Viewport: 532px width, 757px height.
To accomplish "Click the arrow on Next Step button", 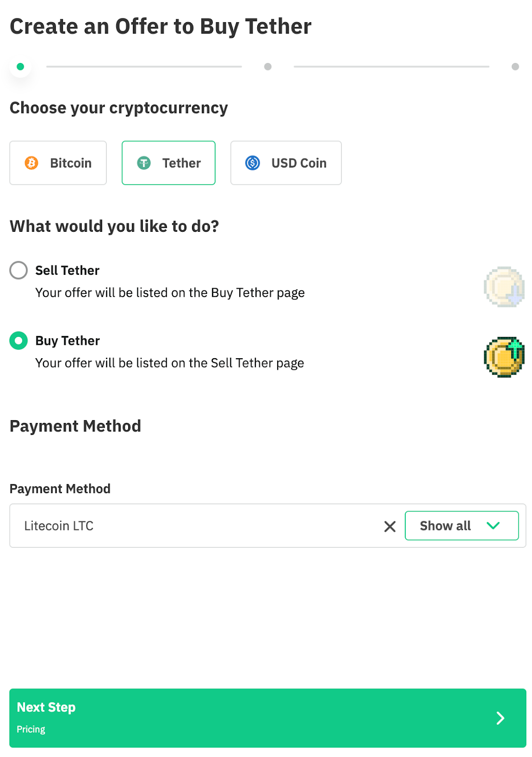I will point(500,718).
